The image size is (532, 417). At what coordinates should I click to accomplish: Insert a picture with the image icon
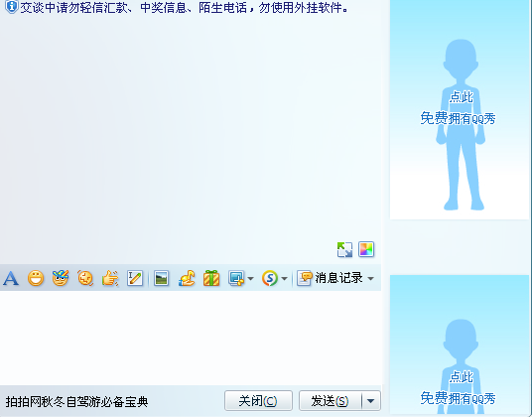(161, 279)
